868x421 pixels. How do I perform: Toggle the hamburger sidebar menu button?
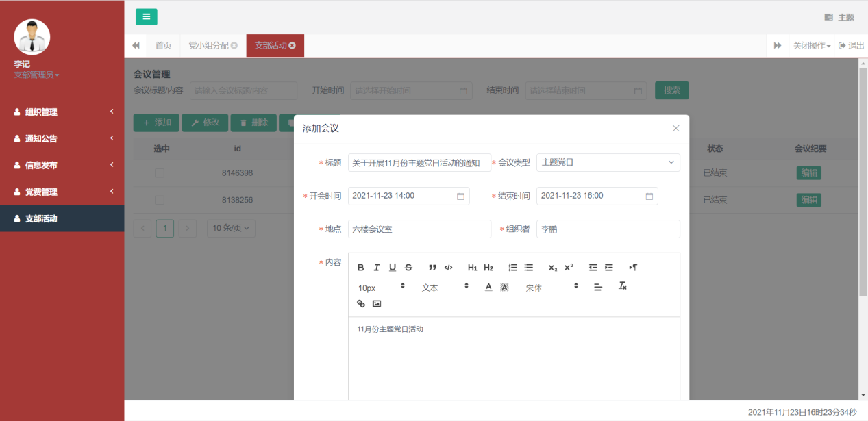(x=146, y=17)
